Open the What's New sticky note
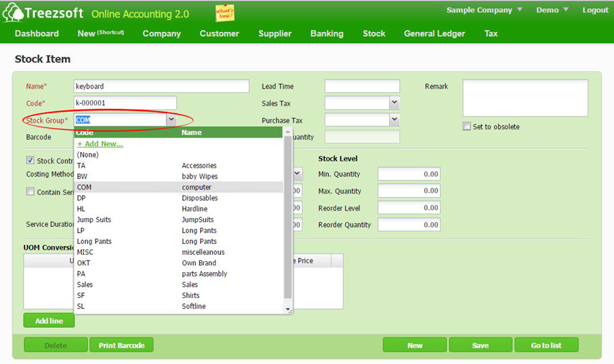The image size is (614, 364). [224, 12]
